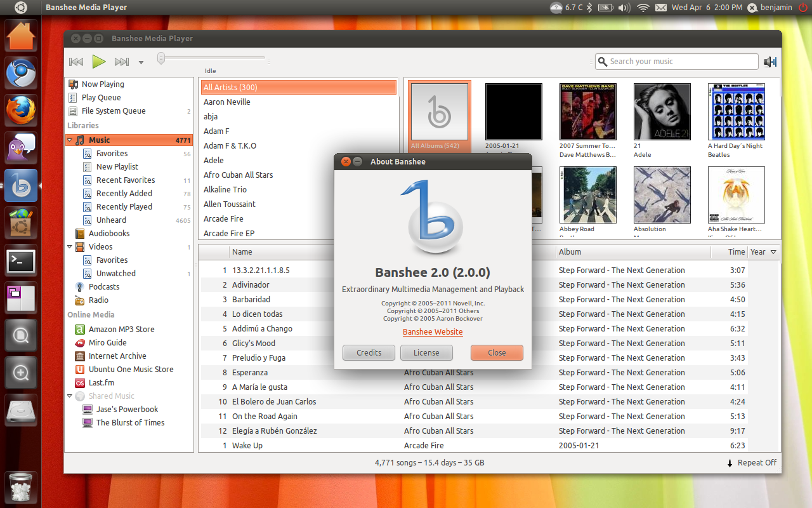Select Now Playing in the sidebar
The height and width of the screenshot is (508, 812).
[102, 84]
